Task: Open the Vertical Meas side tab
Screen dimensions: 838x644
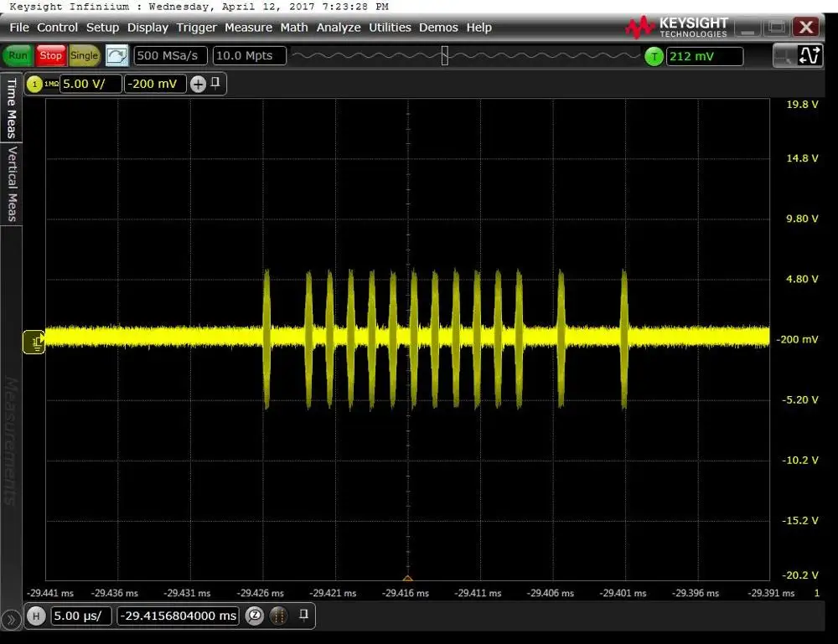Action: coord(11,184)
